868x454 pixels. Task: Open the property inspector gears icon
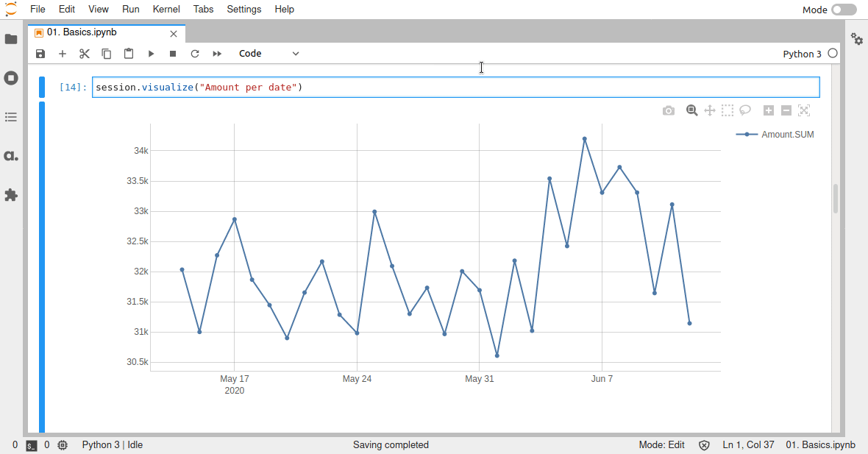857,39
